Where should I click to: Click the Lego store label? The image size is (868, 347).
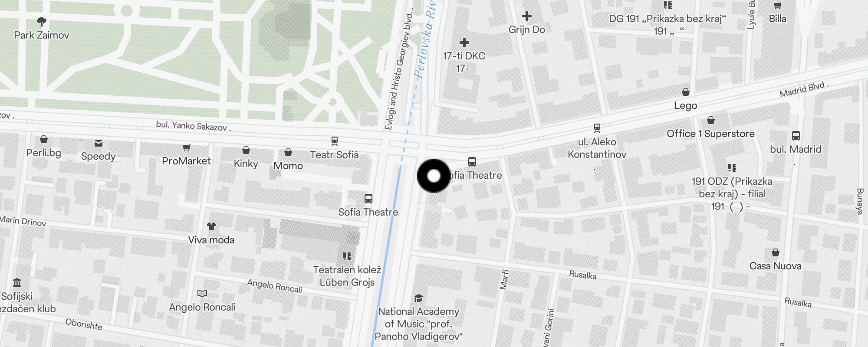coord(686,105)
